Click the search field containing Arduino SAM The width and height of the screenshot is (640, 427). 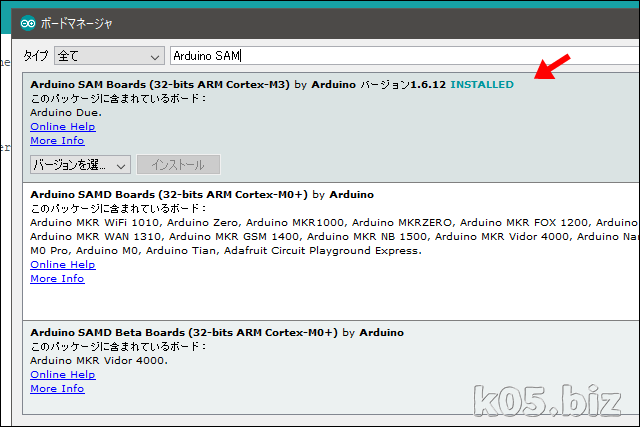(x=405, y=56)
